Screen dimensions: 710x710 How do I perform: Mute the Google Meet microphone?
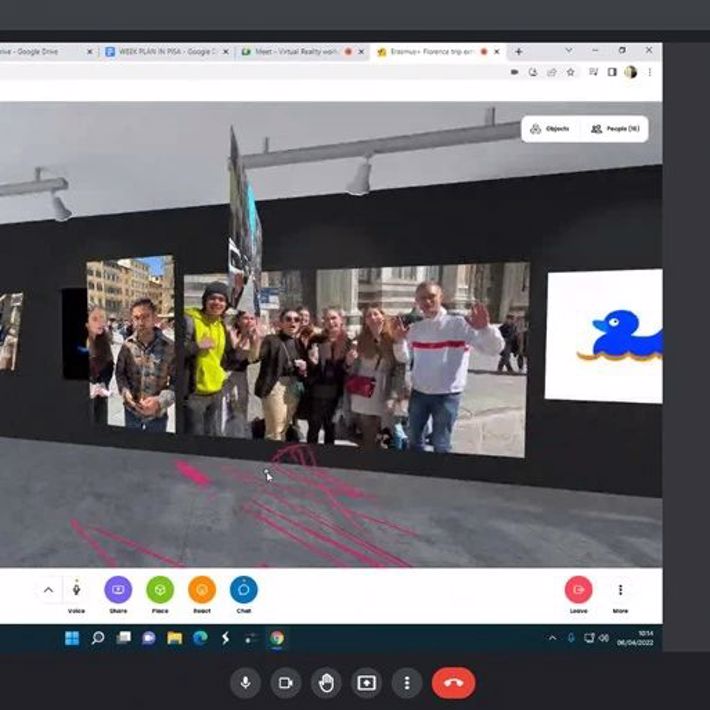(245, 683)
